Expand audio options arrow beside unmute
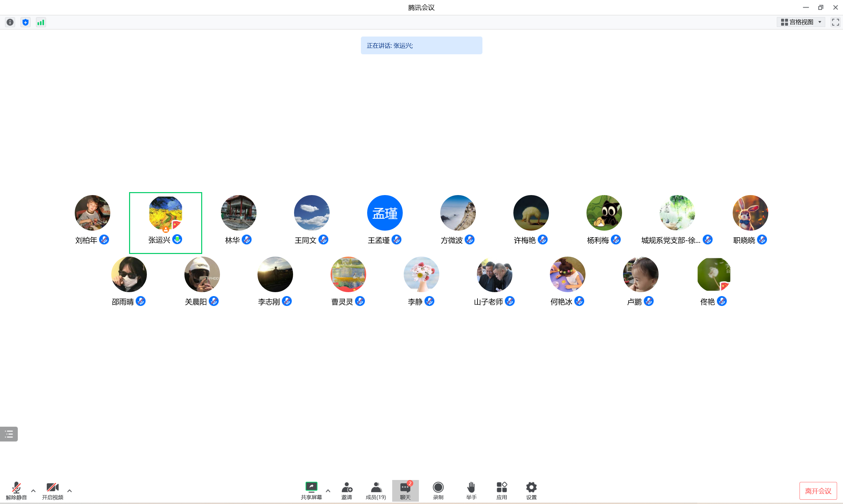843x504 pixels. pyautogui.click(x=33, y=491)
